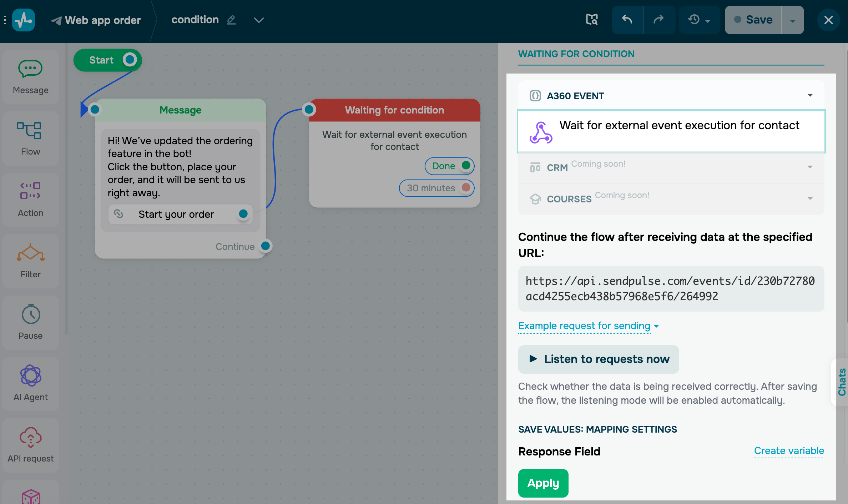Click the redo arrow in toolbar
Screen dimensions: 848x504
coord(659,20)
